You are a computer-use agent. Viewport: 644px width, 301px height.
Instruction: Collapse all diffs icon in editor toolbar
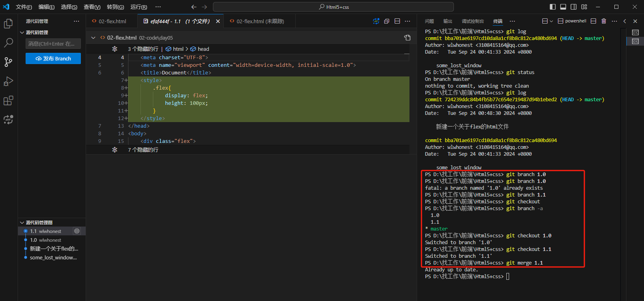point(387,21)
